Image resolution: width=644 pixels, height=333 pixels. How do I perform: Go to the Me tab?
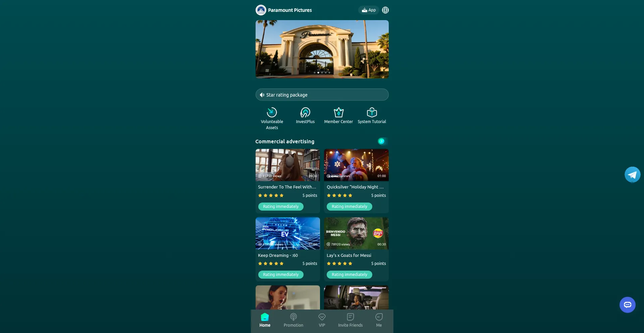pyautogui.click(x=379, y=320)
